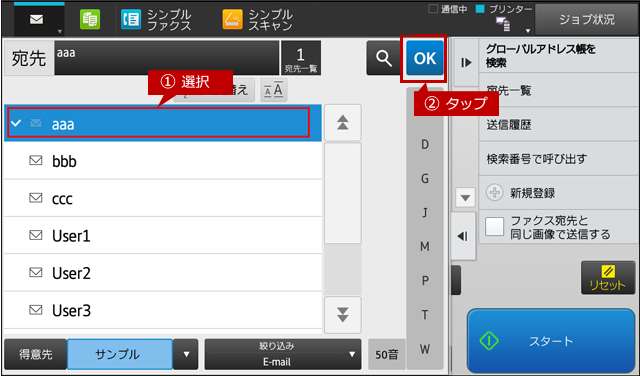Image resolution: width=640 pixels, height=376 pixels.
Task: Tap the 宛先一覧 count button
Action: pyautogui.click(x=301, y=58)
